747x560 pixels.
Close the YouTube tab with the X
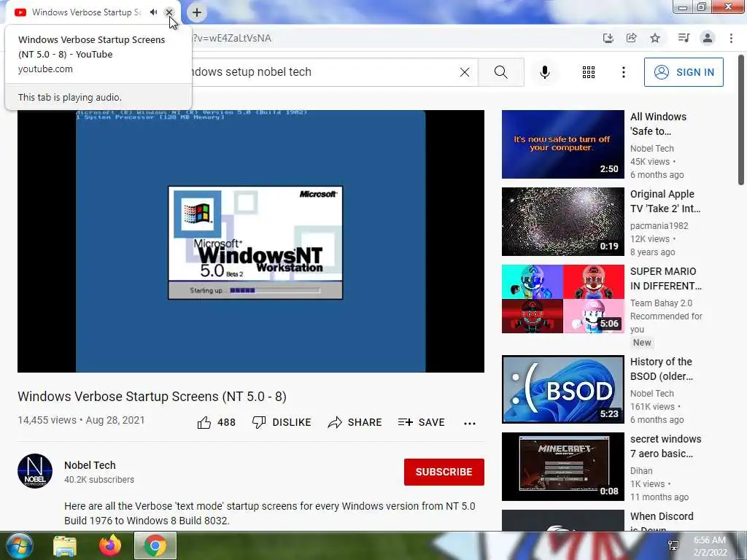[169, 12]
